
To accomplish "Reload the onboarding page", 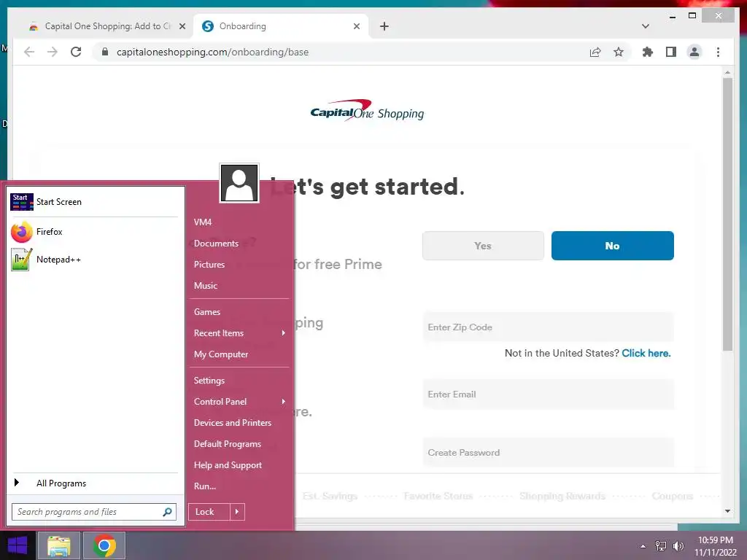I will [x=76, y=52].
